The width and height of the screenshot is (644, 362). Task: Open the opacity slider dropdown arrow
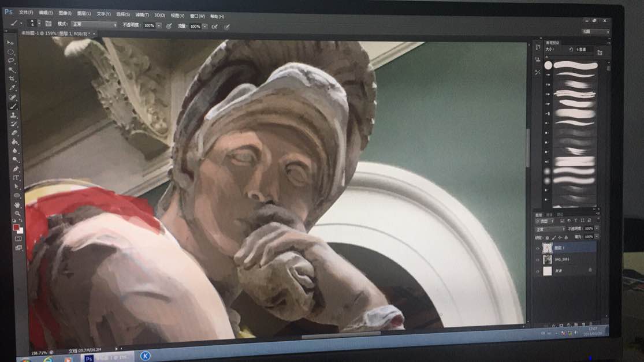(x=159, y=25)
